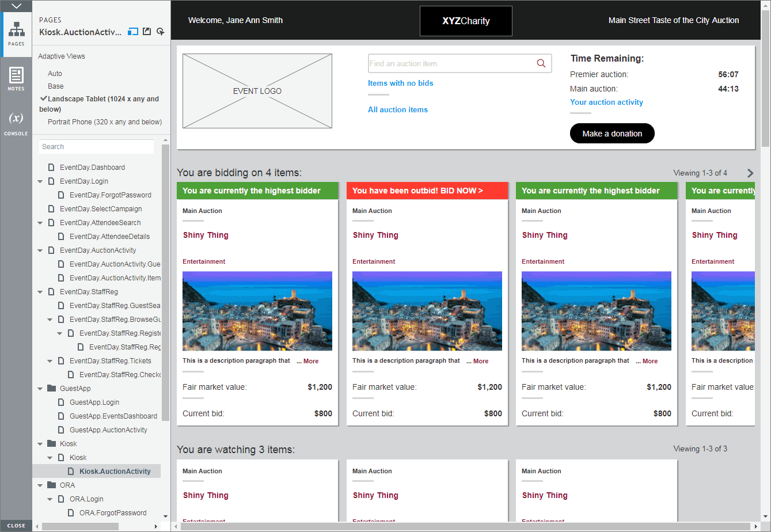
Task: Select the Base adaptive view
Action: click(x=56, y=86)
